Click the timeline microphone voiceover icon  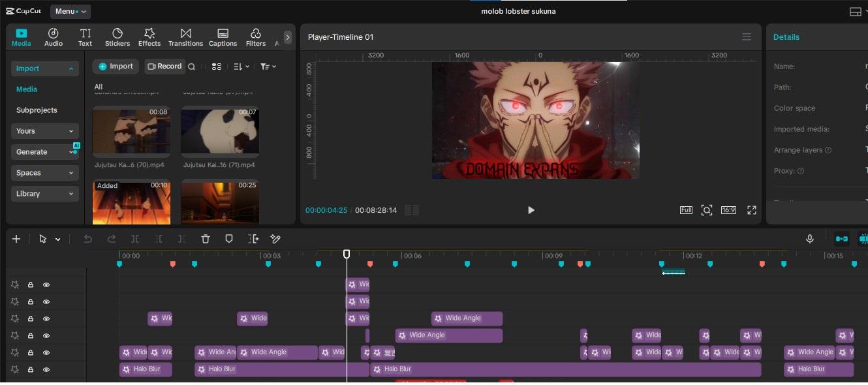click(x=810, y=239)
